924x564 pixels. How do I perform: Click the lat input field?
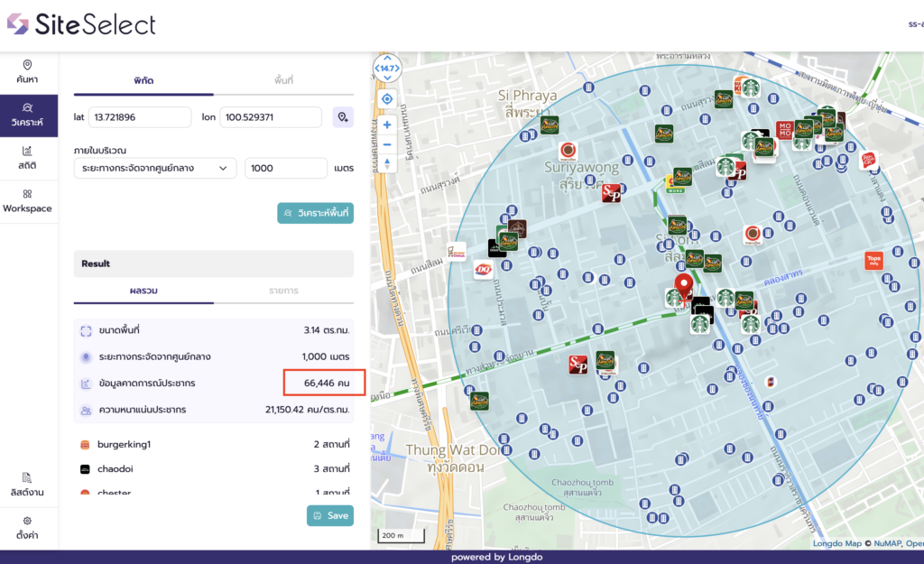(x=140, y=117)
